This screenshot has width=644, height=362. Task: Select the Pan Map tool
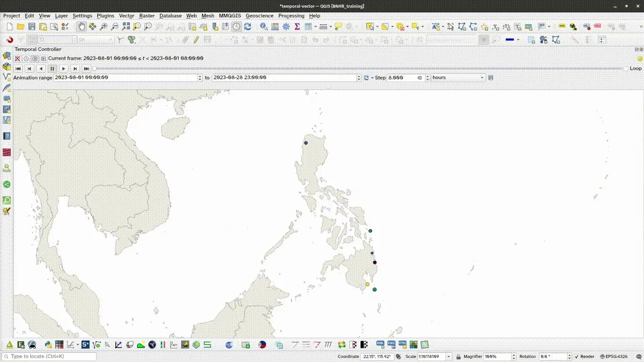coord(82,26)
